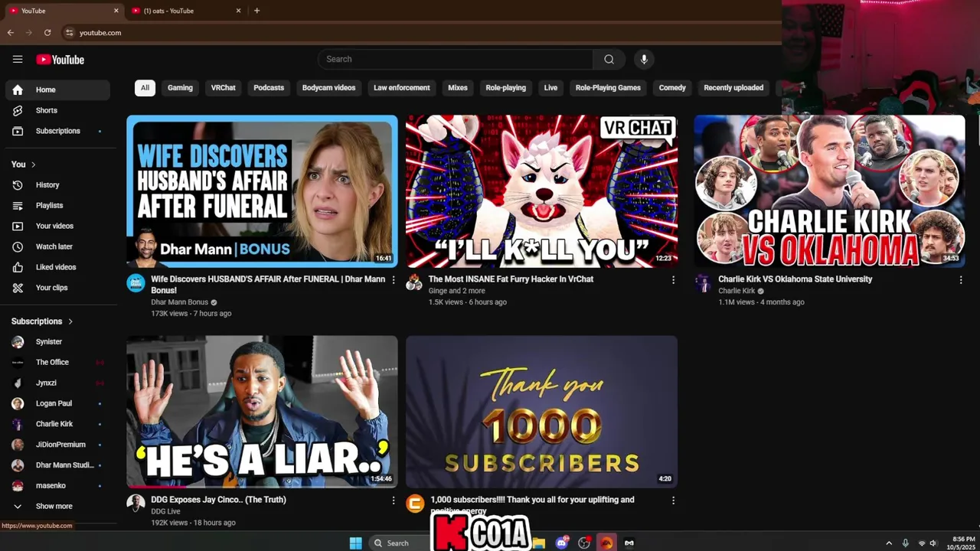Expand Show more subscriptions
980x551 pixels.
[x=57, y=506]
